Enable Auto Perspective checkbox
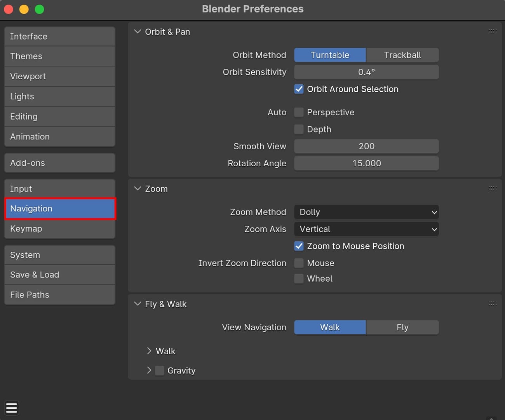Image resolution: width=505 pixels, height=420 pixels. (299, 112)
